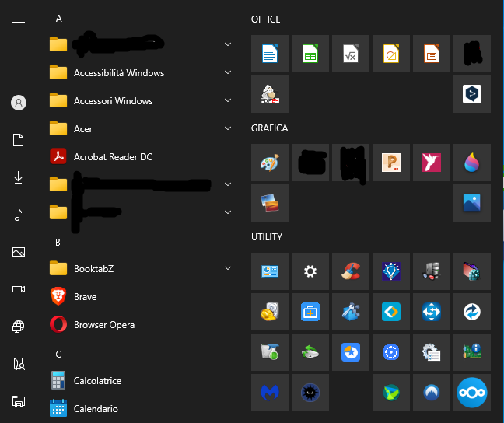Open Videos folder from the sidebar
Screen dimensions: 504x423
point(19,289)
